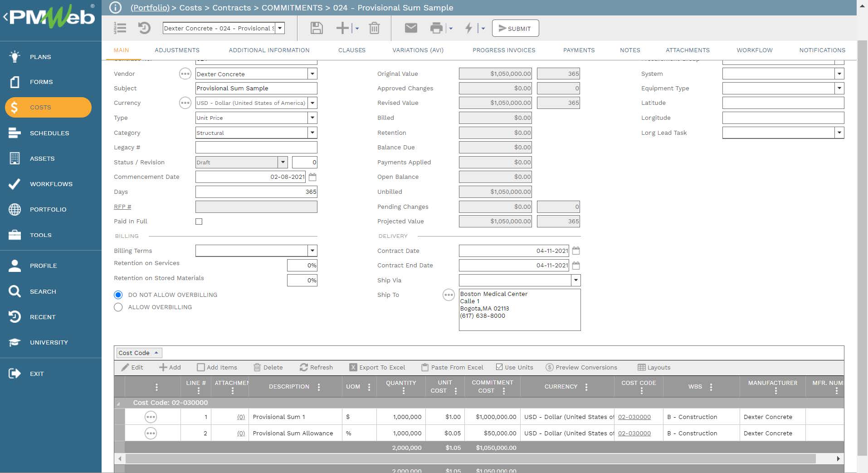Click the lightning actions icon
Image resolution: width=868 pixels, height=473 pixels.
468,28
